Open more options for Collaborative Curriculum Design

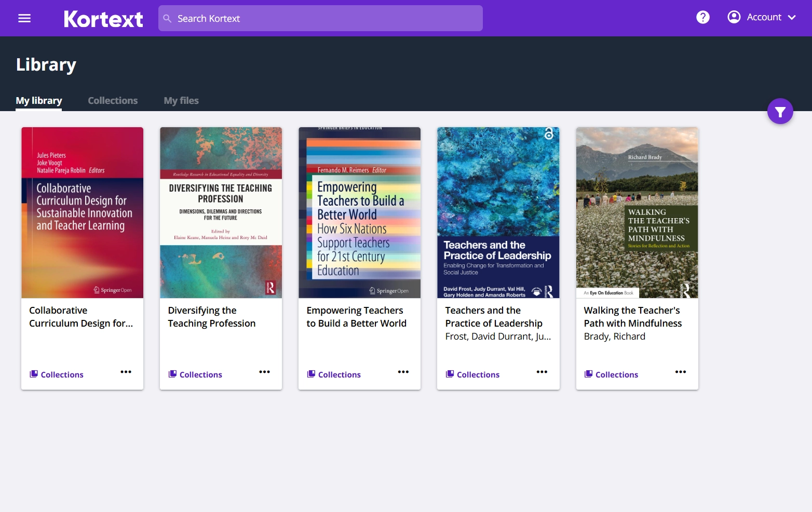point(126,372)
